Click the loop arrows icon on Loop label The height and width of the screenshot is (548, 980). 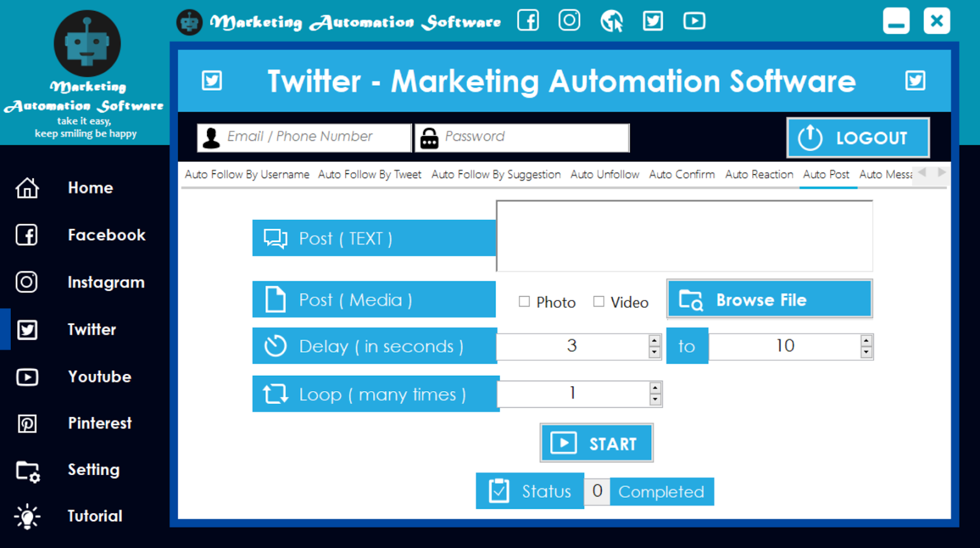[x=276, y=394]
